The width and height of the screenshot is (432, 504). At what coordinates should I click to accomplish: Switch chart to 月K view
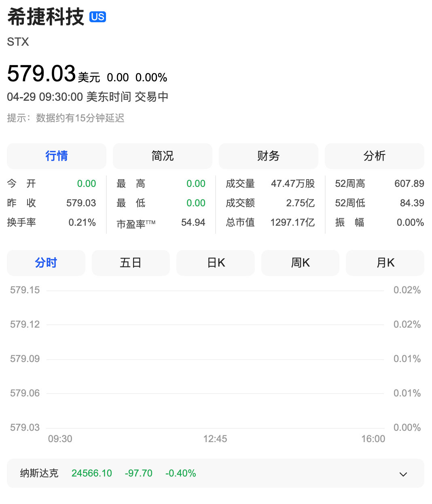[385, 263]
